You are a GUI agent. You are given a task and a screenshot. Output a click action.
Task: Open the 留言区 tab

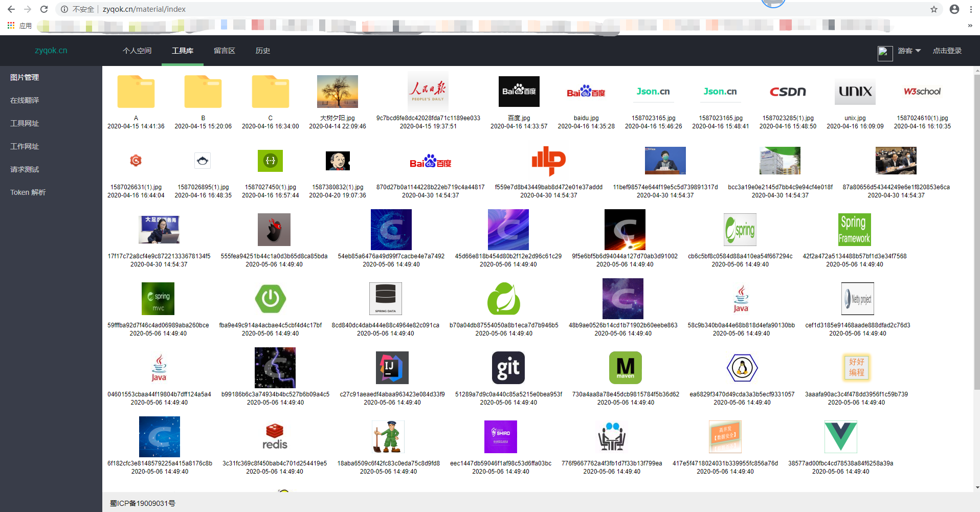pos(225,51)
